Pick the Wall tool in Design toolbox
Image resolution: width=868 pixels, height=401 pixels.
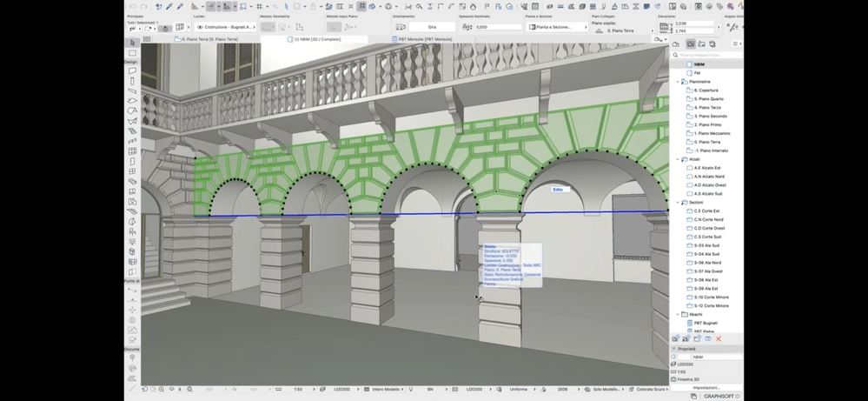coord(132,70)
